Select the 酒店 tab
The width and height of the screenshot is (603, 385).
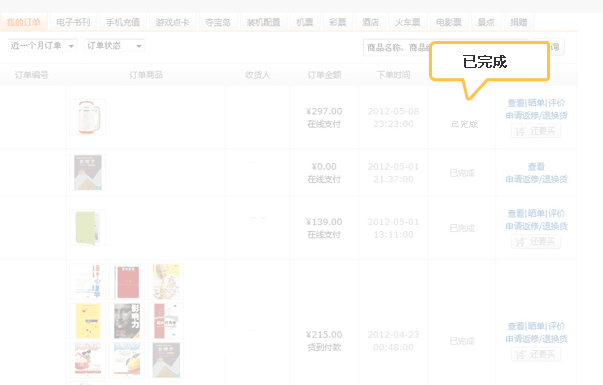(370, 22)
